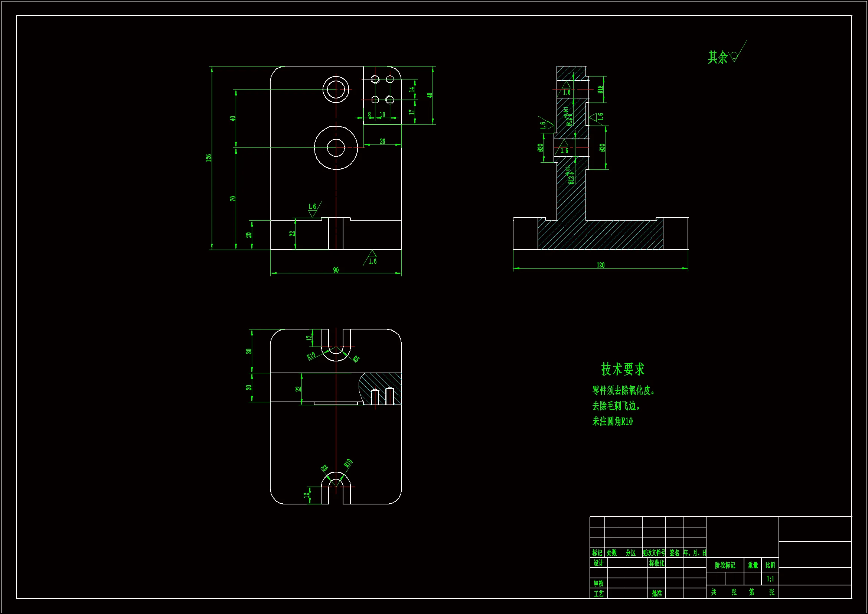The image size is (868, 614).
Task: Click the Ø30 diameter dimension
Action: pyautogui.click(x=603, y=148)
